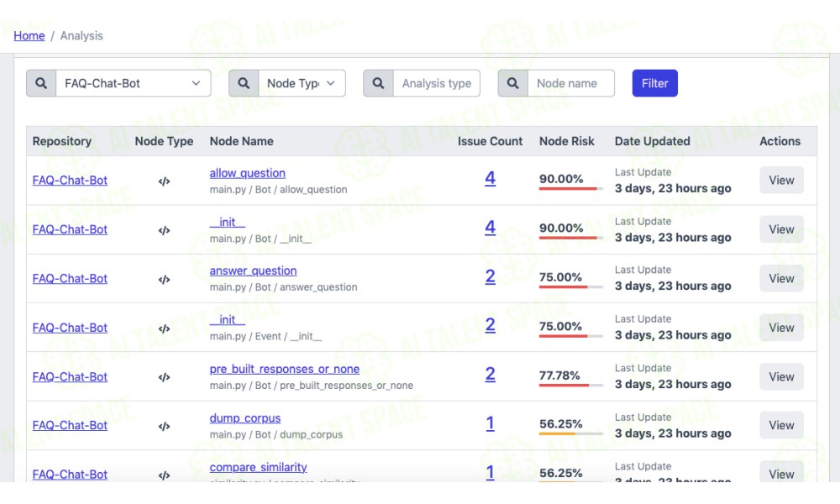
Task: Click the FAQ-Chat-Bot repository link in the allow_question row
Action: (70, 181)
